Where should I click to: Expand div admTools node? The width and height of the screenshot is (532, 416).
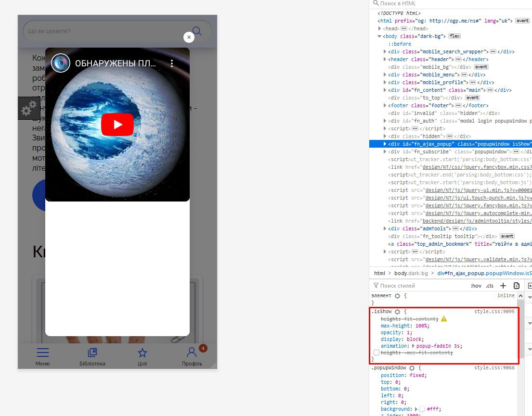(385, 228)
